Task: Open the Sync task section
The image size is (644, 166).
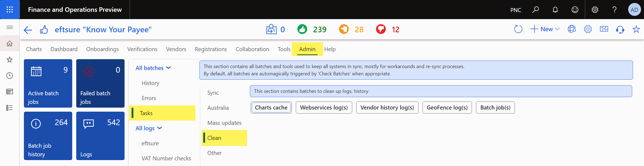Action: pos(213,93)
